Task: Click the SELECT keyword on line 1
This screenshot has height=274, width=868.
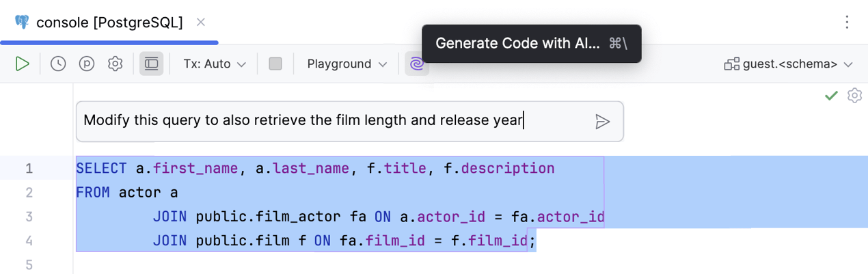Action: pyautogui.click(x=101, y=168)
